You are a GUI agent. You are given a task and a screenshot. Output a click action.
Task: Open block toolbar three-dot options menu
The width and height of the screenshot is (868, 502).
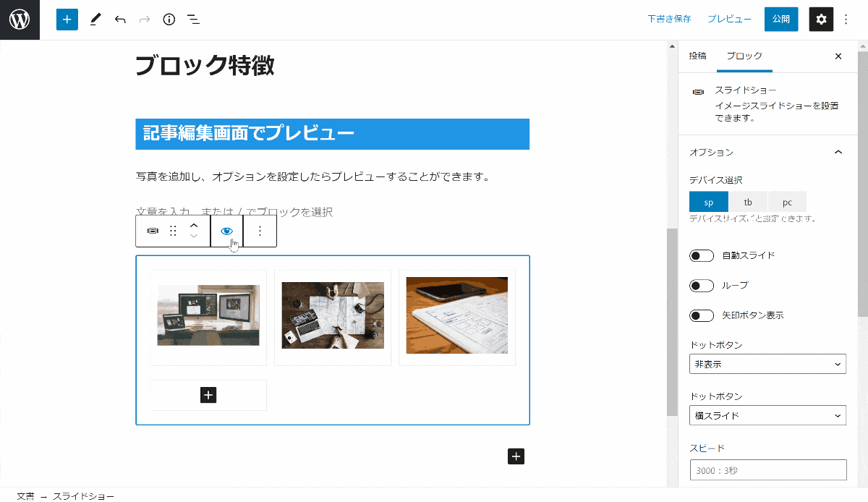pyautogui.click(x=260, y=231)
